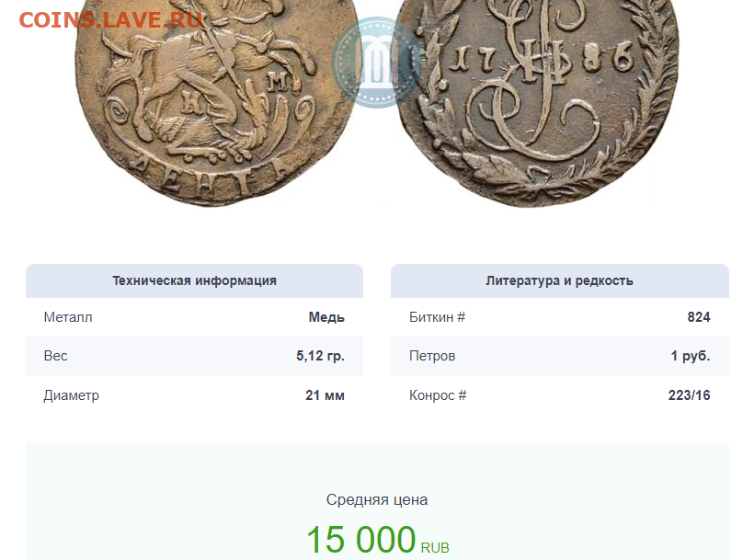This screenshot has width=754, height=560.
Task: Click the round blue columns watermark icon
Action: pyautogui.click(x=376, y=63)
